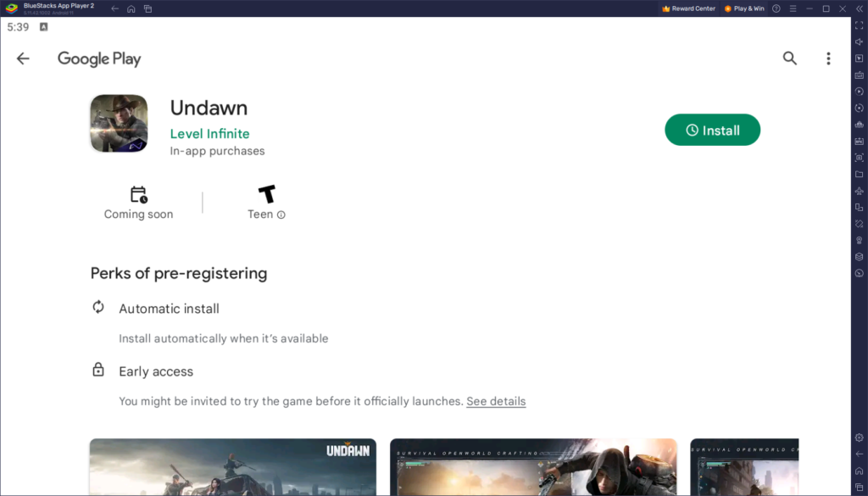
Task: Click the Undawn app icon
Action: [119, 123]
